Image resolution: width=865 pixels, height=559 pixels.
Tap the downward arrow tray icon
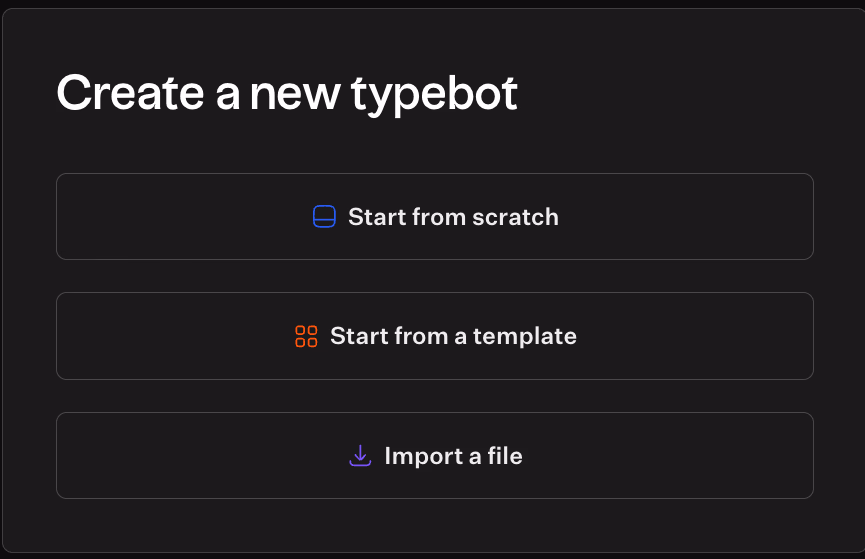point(360,456)
